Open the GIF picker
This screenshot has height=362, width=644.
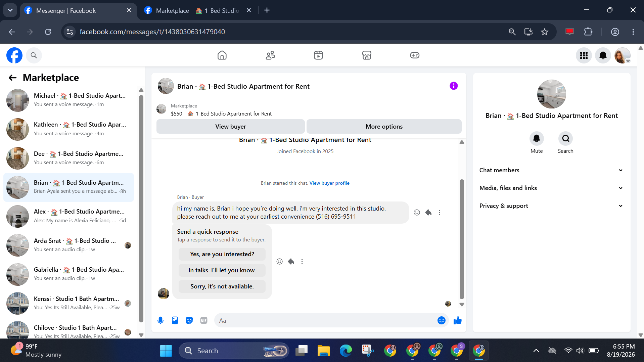[204, 321]
